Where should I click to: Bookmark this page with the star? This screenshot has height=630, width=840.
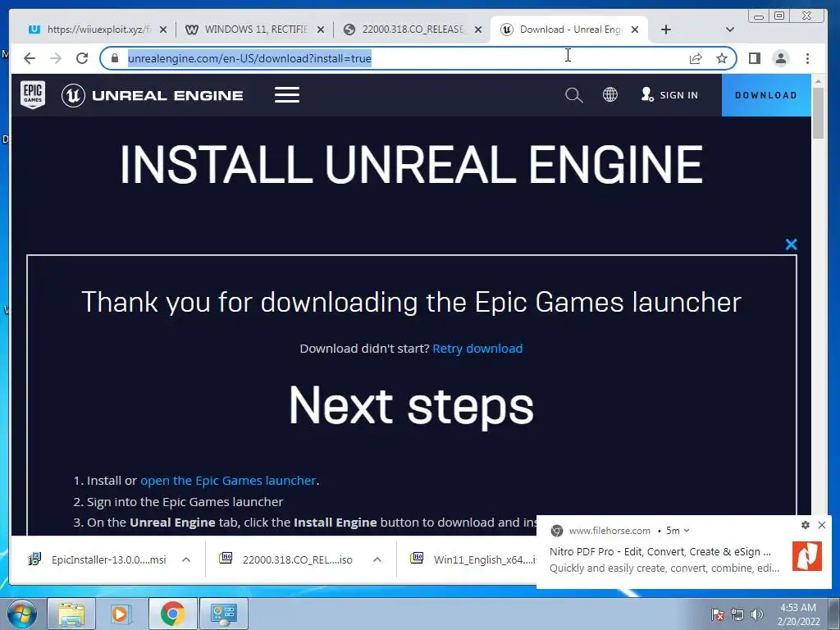[x=722, y=58]
